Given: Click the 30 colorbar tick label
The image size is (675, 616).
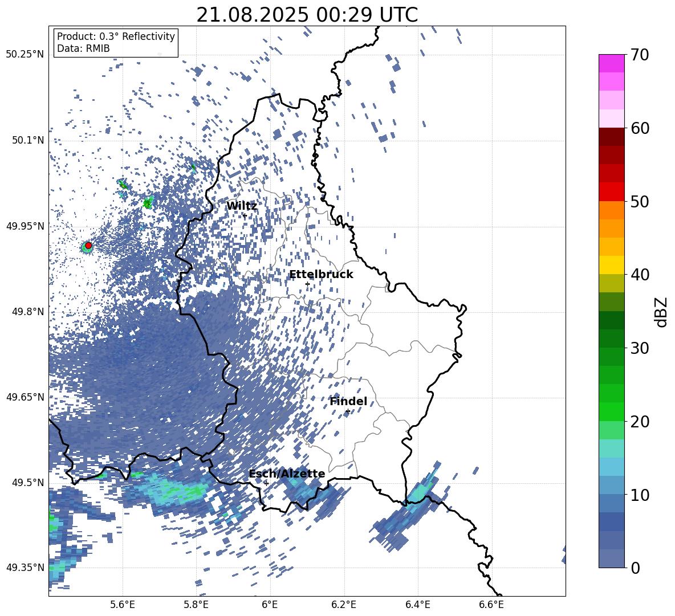Looking at the screenshot, I should [640, 348].
